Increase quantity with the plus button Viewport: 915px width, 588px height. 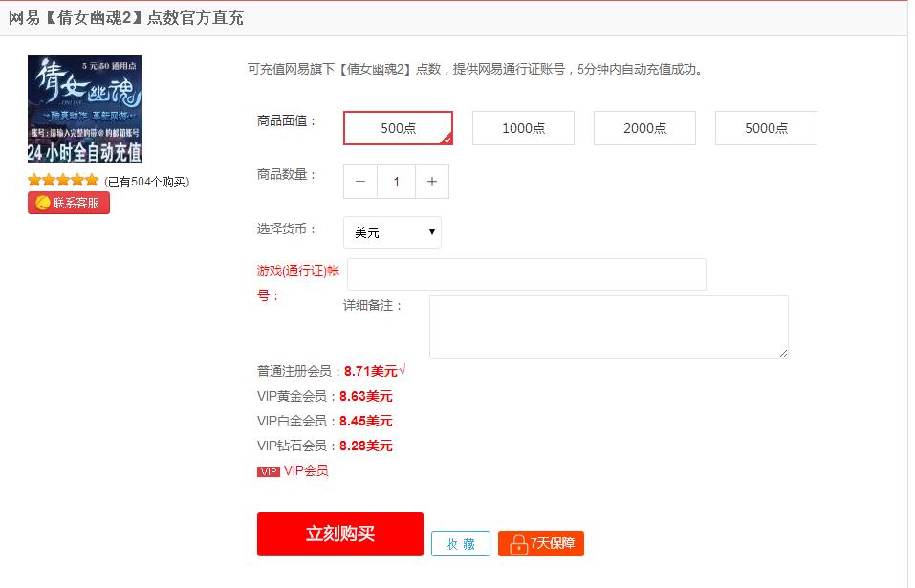(432, 182)
